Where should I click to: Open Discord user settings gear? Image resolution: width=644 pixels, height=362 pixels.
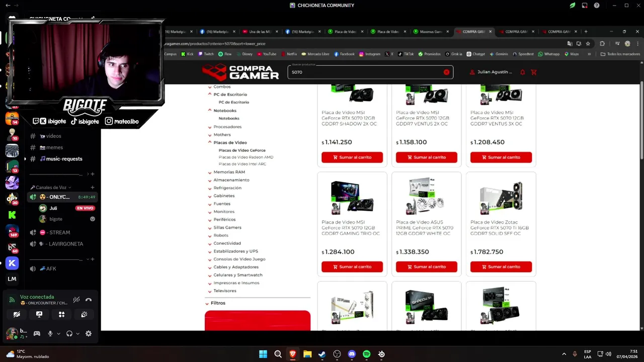89,333
